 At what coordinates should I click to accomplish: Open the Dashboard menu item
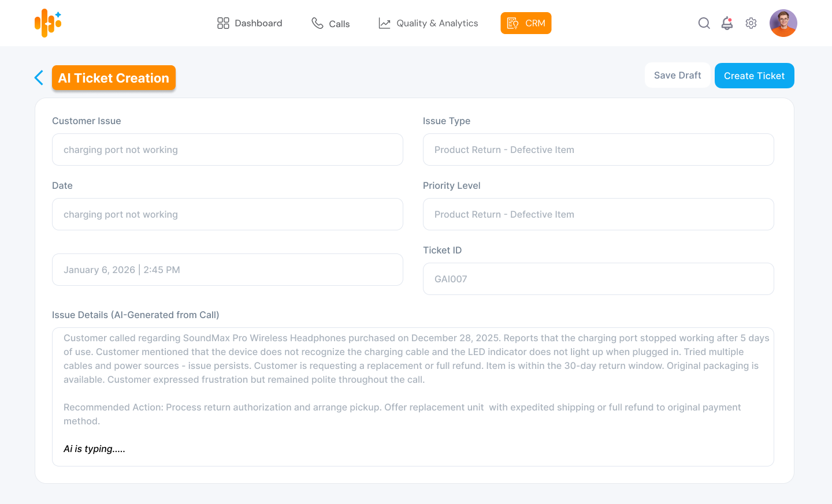(258, 23)
